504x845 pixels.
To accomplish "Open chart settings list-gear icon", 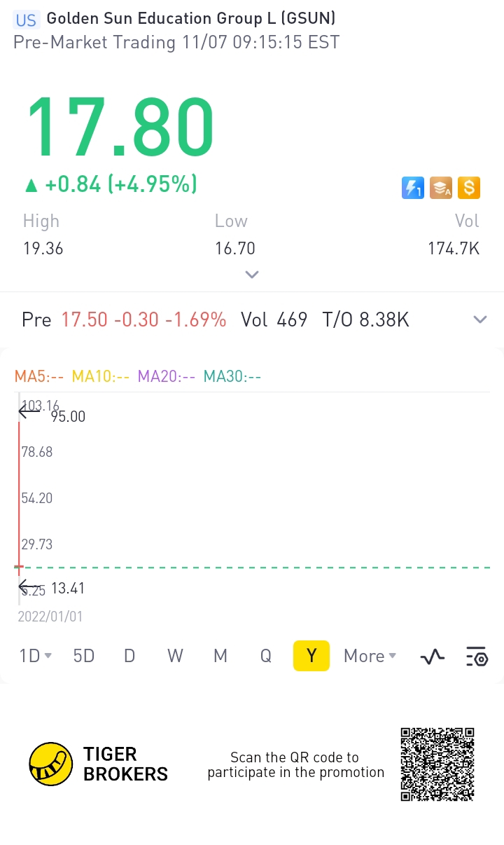I will (x=477, y=657).
